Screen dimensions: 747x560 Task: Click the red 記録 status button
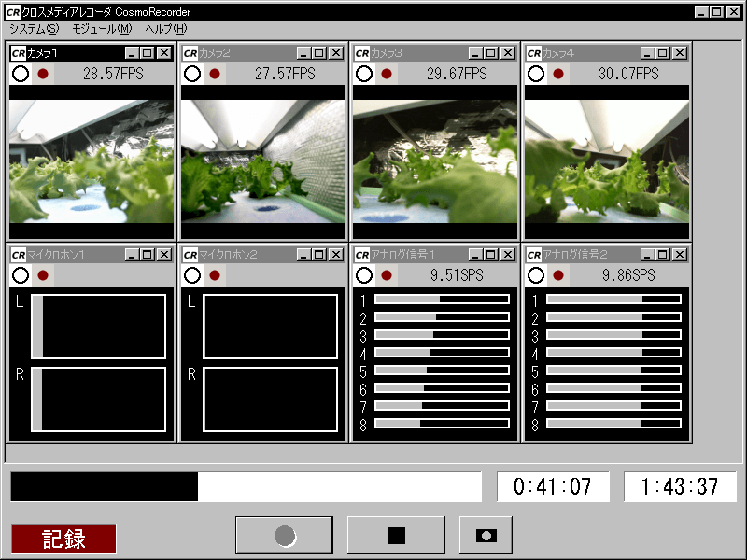(x=63, y=539)
